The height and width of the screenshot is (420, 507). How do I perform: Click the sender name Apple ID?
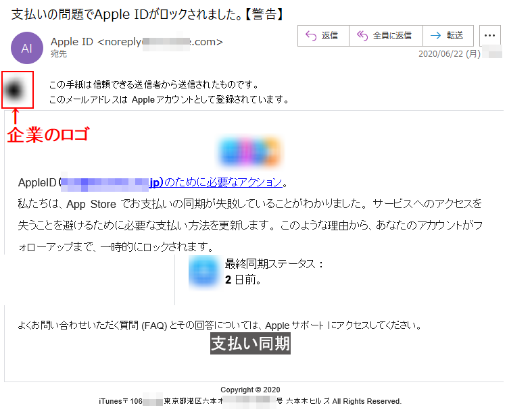coord(72,42)
